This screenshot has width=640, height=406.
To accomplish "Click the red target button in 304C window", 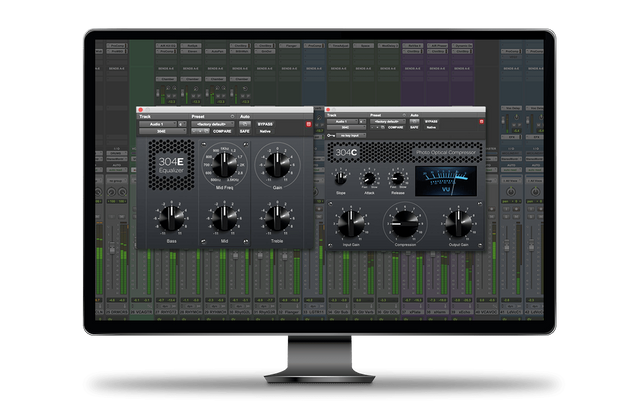I will pos(482,122).
